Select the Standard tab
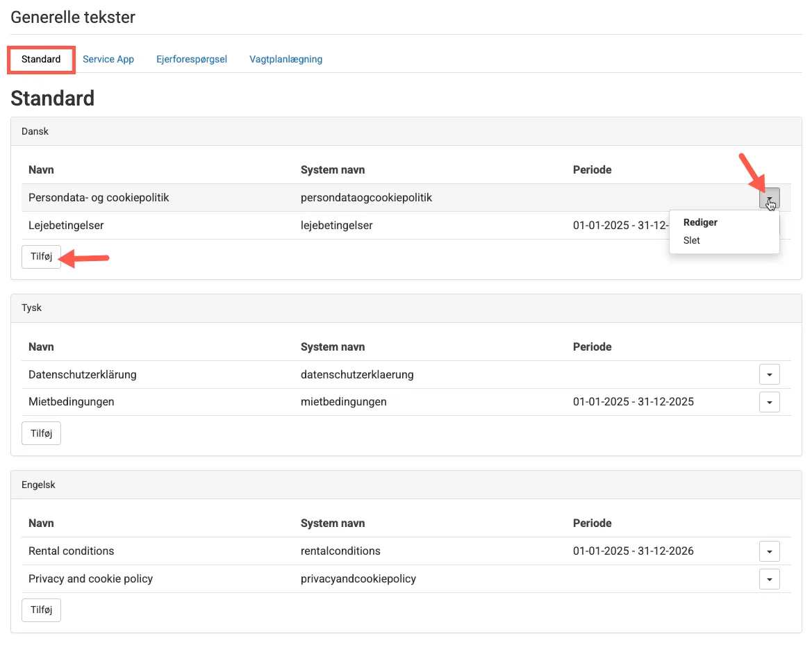The image size is (812, 645). pos(41,59)
